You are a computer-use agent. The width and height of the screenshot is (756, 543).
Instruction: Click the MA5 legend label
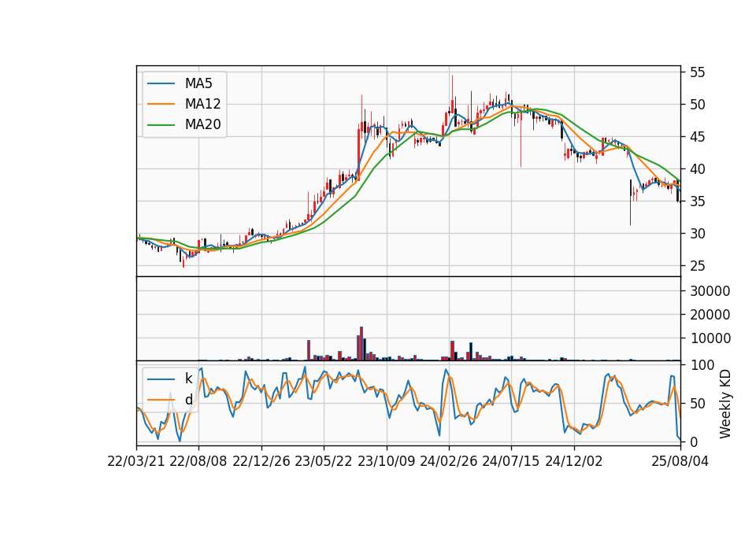click(x=198, y=83)
